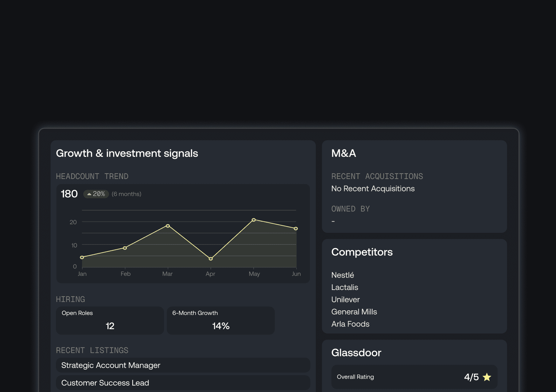This screenshot has height=392, width=556.
Task: Select the Jan data point on chart
Action: [x=82, y=257]
